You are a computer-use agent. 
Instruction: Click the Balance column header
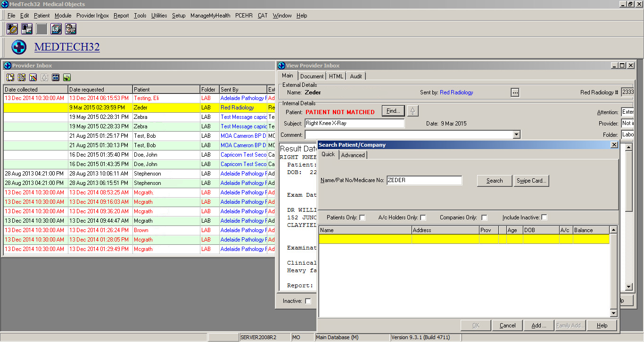click(591, 230)
